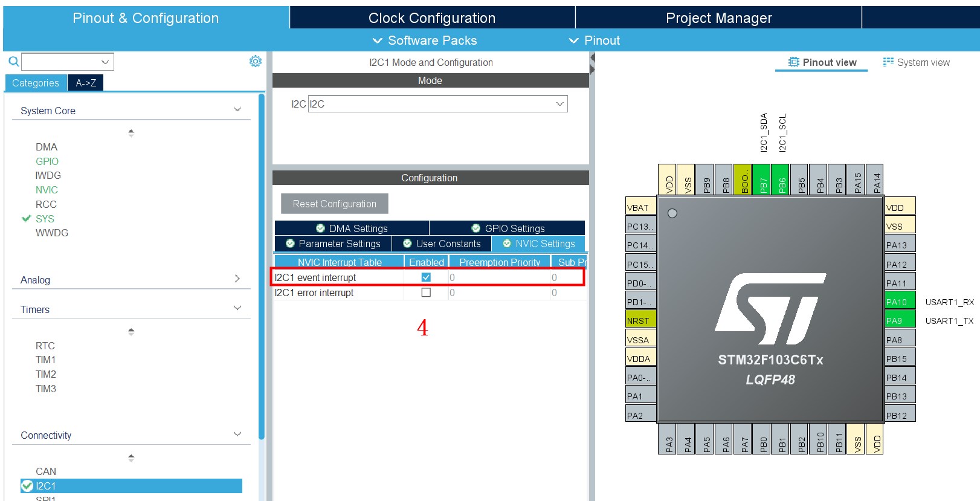
Task: Switch to Clock Configuration tab
Action: coord(432,18)
